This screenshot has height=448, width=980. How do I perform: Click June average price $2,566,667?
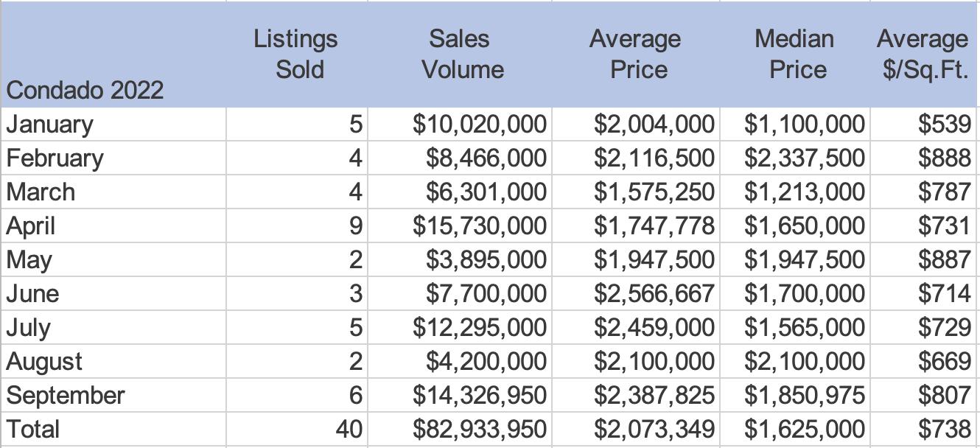click(x=654, y=294)
